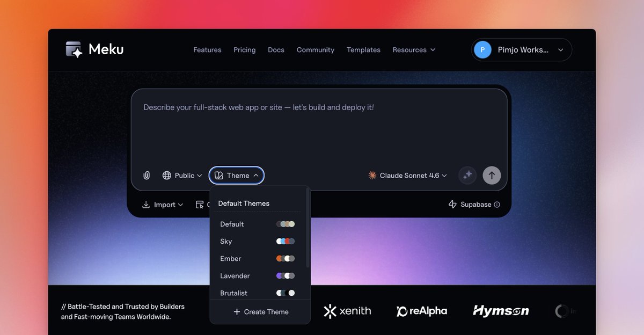Select the Brutalist theme
The height and width of the screenshot is (335, 644).
(258, 293)
